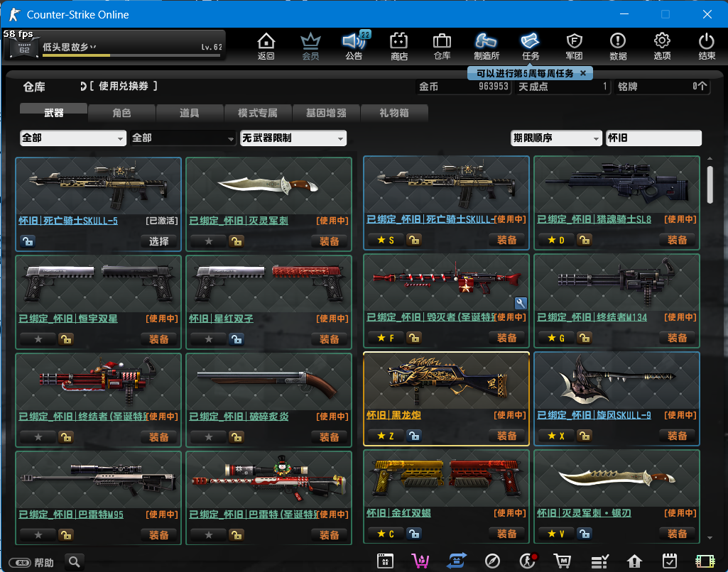Toggle favorite star on 灭灵军刺 card
Screen dimensions: 728x572
[209, 241]
